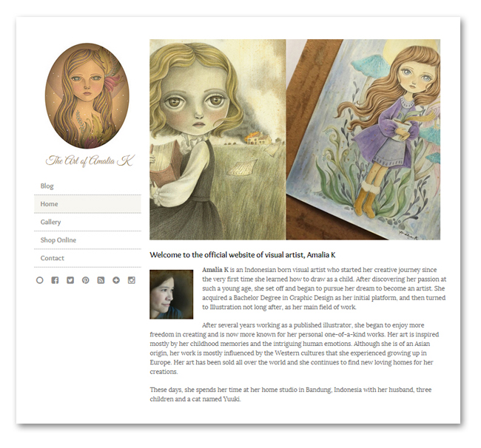Click the oval logo portrait illustration
Viewport: 481px width, 448px height.
pos(87,95)
